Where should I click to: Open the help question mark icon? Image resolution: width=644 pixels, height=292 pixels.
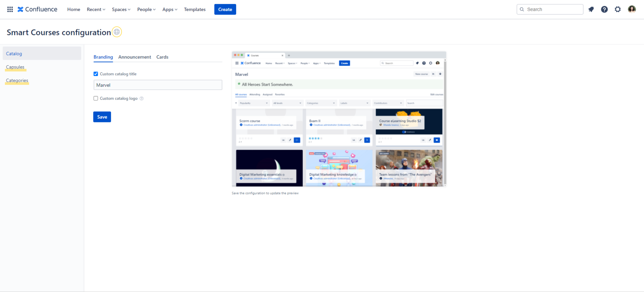tap(604, 9)
